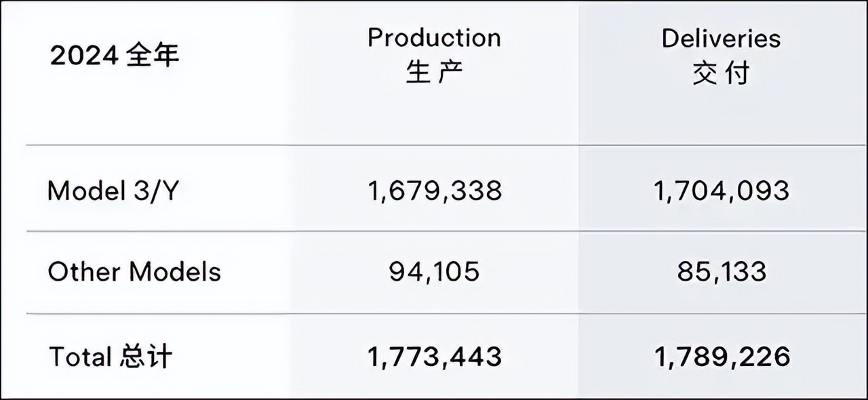The height and width of the screenshot is (400, 868).
Task: Click divider line above Total row
Action: (x=446, y=313)
